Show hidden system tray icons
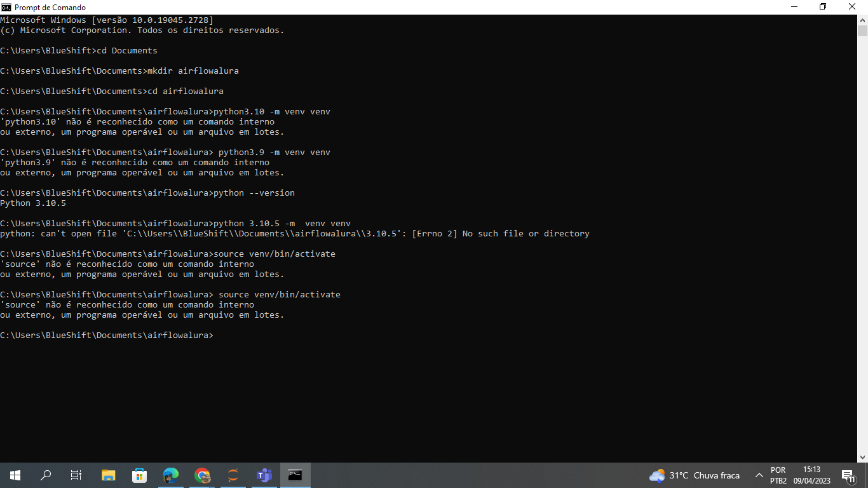 click(x=759, y=475)
